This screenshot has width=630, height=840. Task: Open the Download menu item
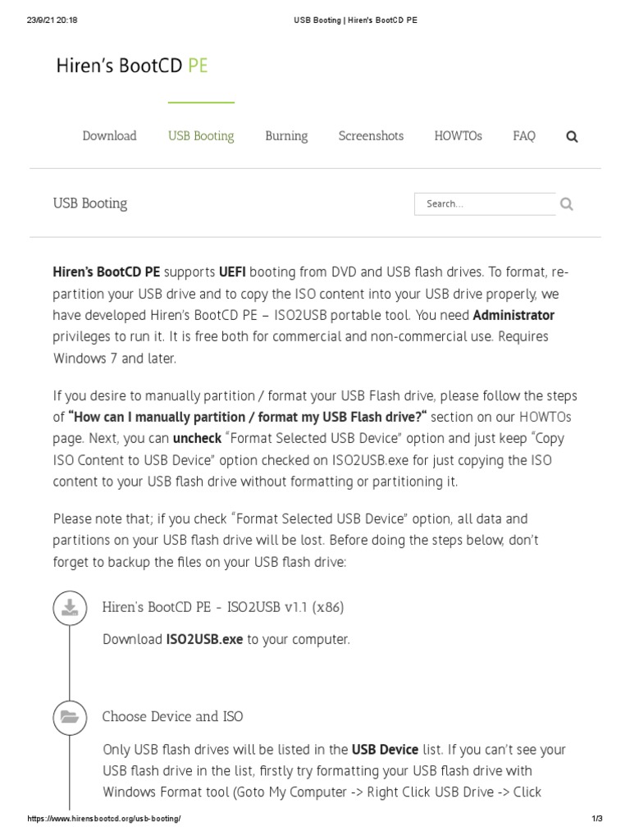[109, 136]
